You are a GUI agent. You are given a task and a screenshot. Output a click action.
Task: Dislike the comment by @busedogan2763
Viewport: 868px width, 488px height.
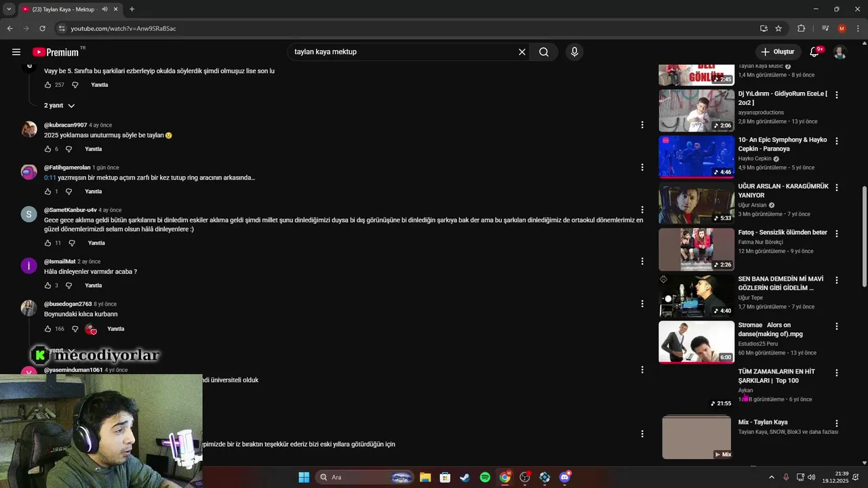[x=75, y=329]
